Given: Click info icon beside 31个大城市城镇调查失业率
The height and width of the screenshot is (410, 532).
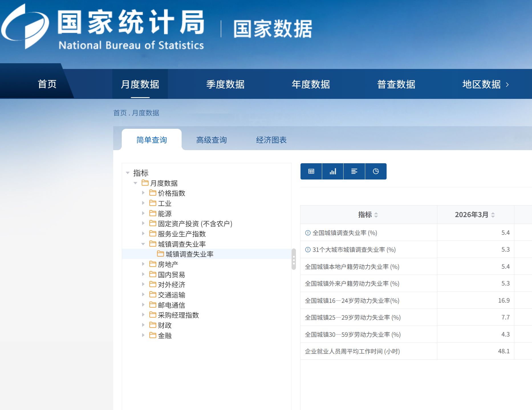Looking at the screenshot, I should point(308,250).
